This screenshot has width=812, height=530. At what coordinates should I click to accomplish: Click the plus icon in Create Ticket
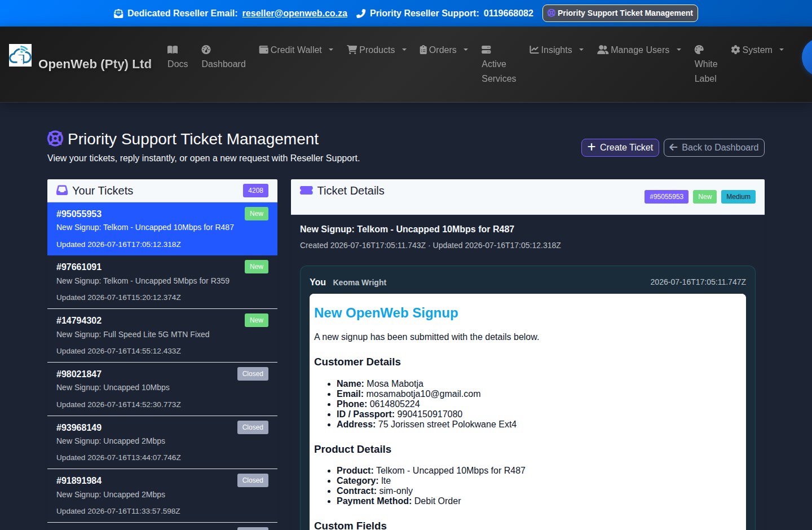tap(592, 147)
